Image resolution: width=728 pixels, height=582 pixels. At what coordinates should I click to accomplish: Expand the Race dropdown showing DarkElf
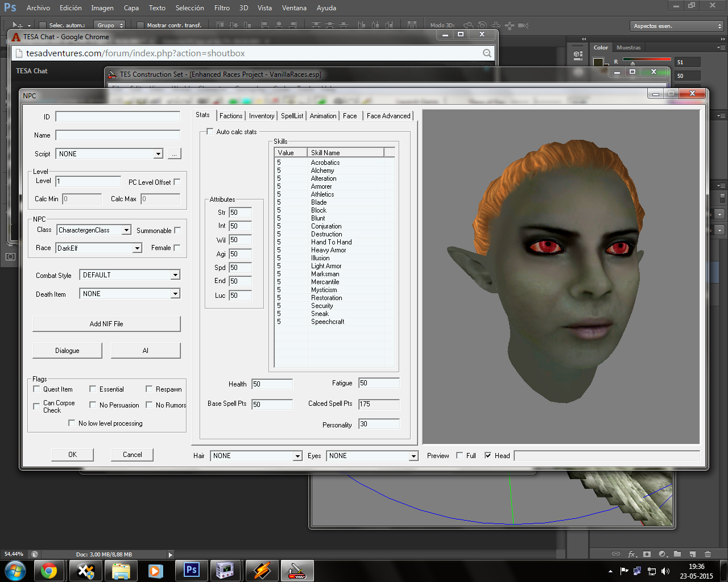coord(137,248)
